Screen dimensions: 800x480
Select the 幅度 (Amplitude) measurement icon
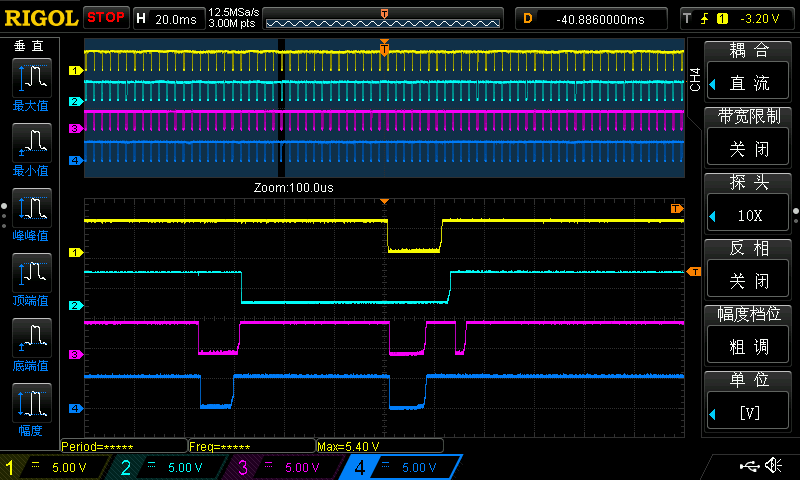32,402
